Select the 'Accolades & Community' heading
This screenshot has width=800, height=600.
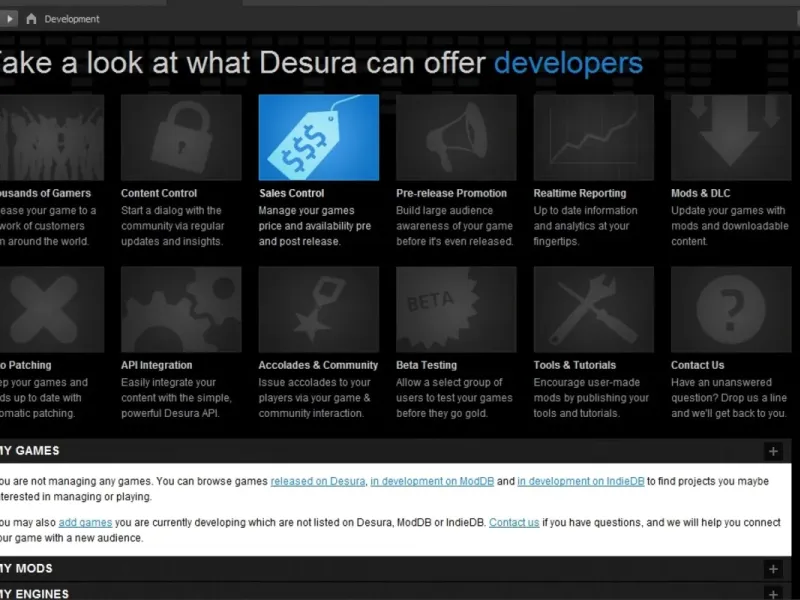coord(318,365)
